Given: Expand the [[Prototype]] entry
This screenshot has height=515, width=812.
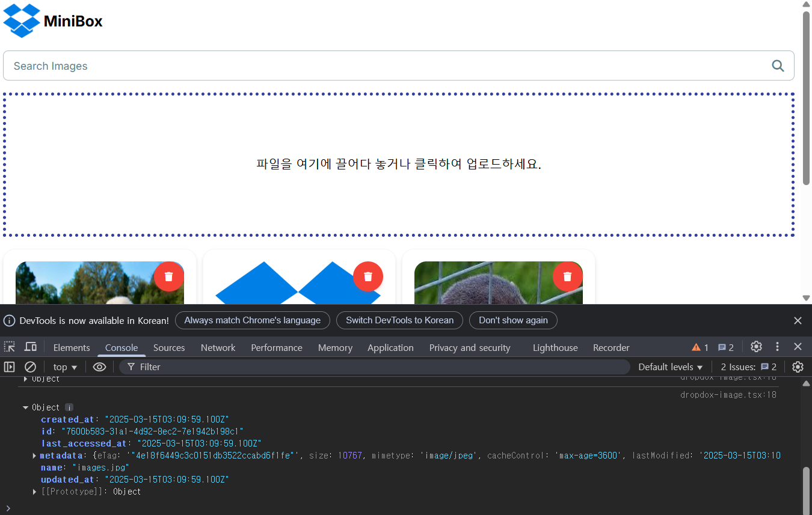Looking at the screenshot, I should (x=35, y=492).
